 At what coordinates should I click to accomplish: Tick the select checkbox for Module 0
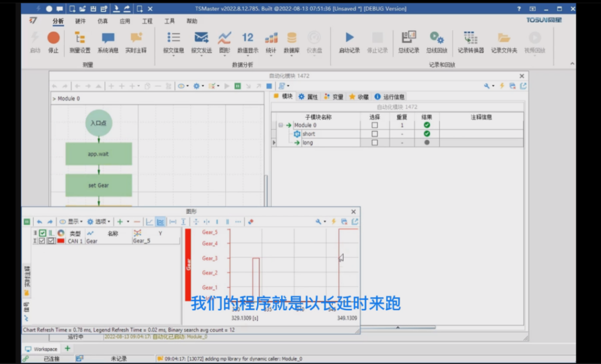pyautogui.click(x=375, y=125)
